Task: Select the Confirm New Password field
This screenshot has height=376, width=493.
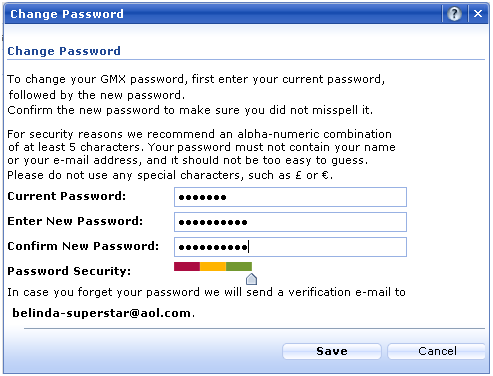Action: pos(290,247)
